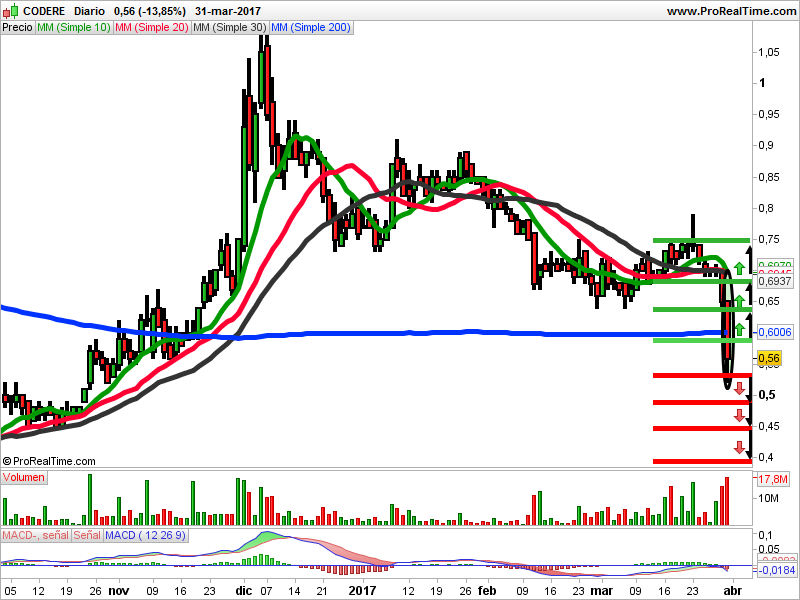This screenshot has height=600, width=800.
Task: Open the MM (Simple 30) indicator settings
Action: tap(229, 28)
